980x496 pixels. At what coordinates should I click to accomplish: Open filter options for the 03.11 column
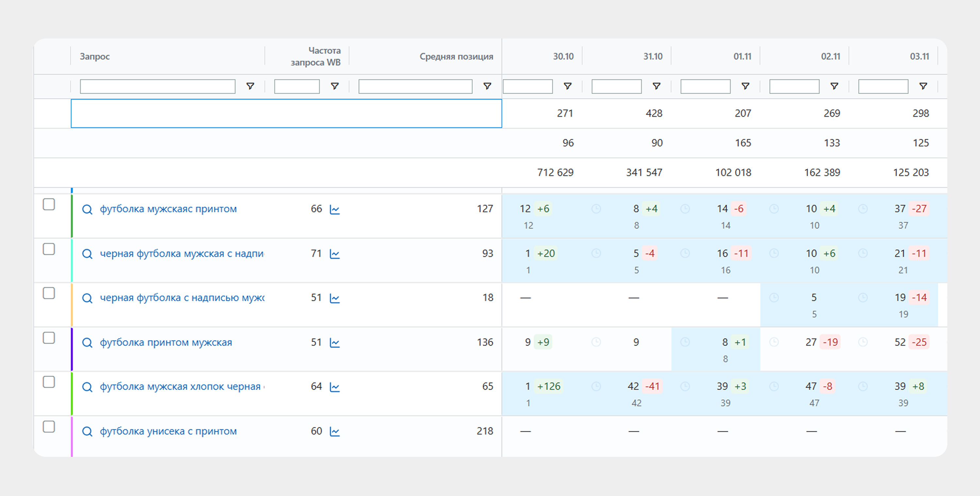tap(923, 86)
